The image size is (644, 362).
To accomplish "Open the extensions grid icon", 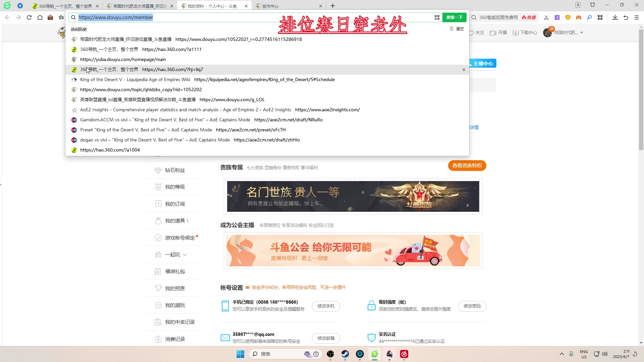I will click(x=600, y=17).
